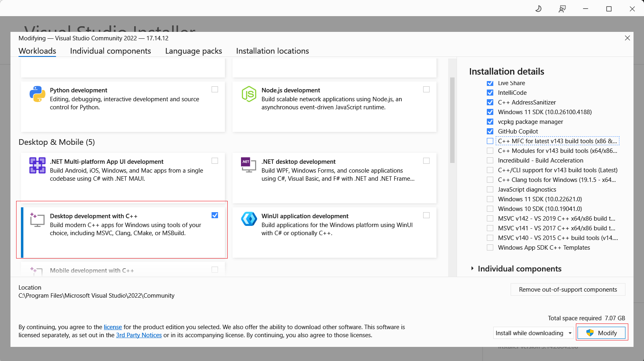Open the feedback icon in title bar
Screen dimensions: 644x361
tap(562, 8)
